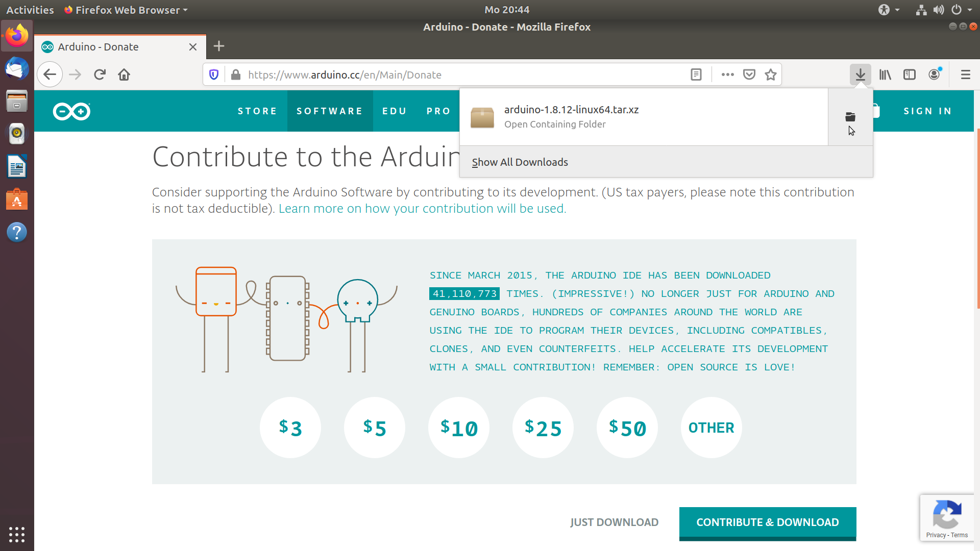The width and height of the screenshot is (980, 551).
Task: Toggle the Firefox sidebar view
Action: pyautogui.click(x=909, y=74)
